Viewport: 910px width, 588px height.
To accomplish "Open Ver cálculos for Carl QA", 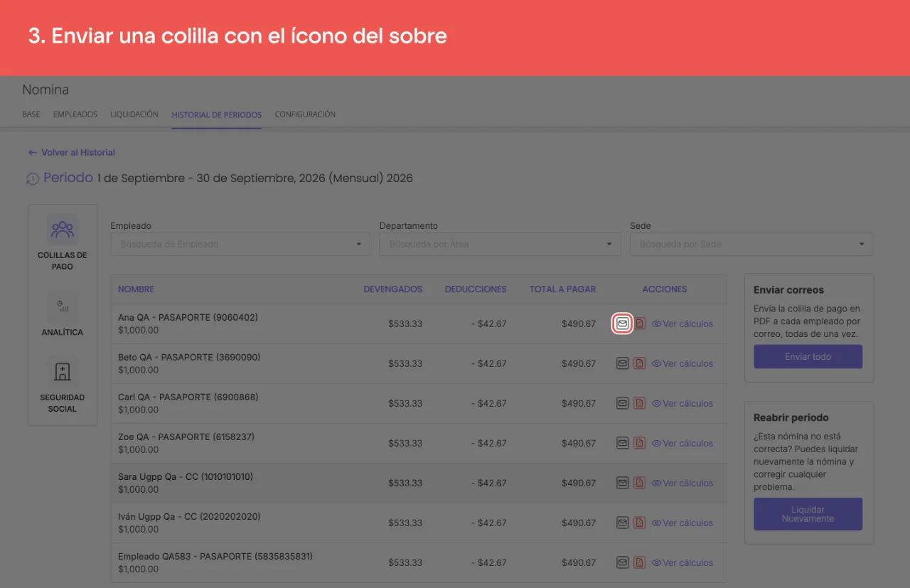I will click(x=682, y=403).
